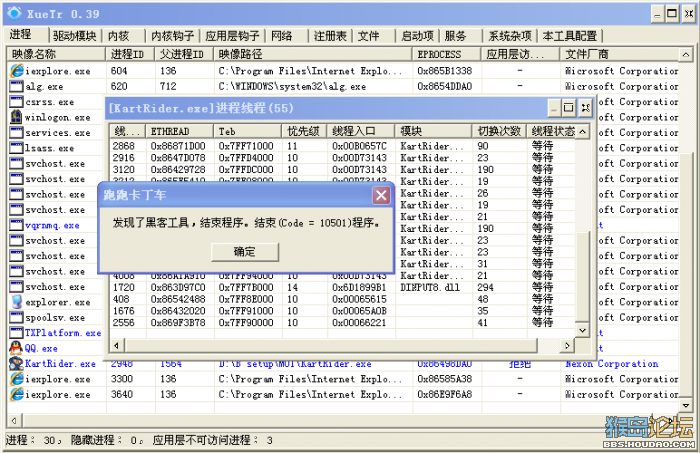Sort thread list by 线程入口 column
The width and height of the screenshot is (700, 453).
[x=361, y=131]
